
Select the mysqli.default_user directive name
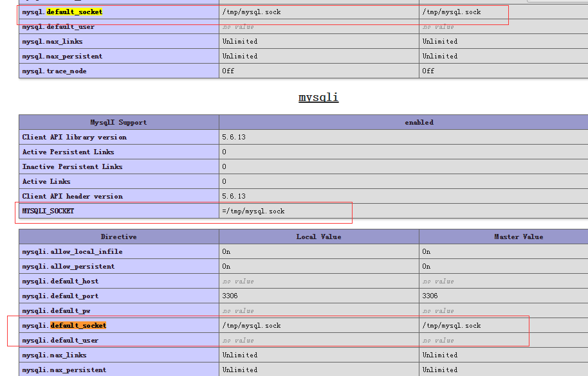pyautogui.click(x=60, y=341)
